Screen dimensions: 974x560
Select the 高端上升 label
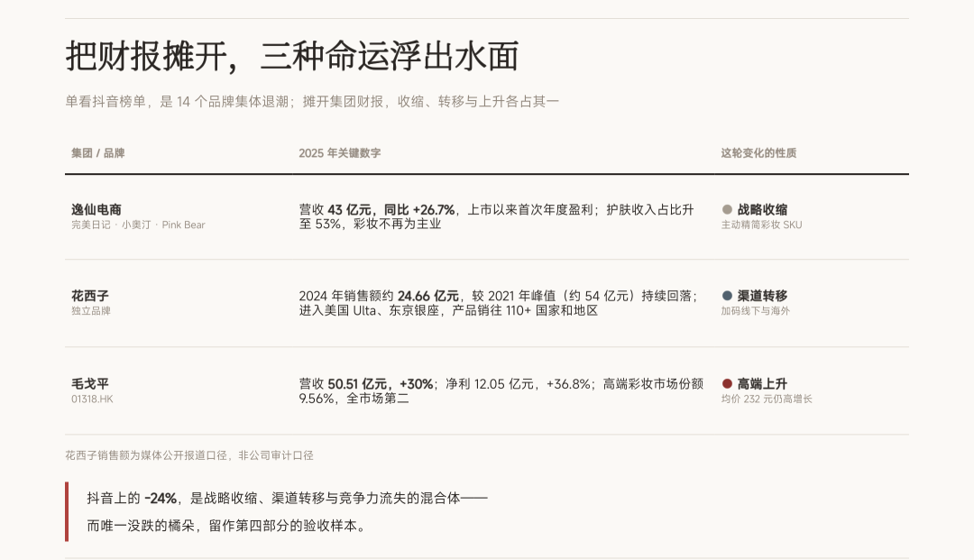pos(762,384)
